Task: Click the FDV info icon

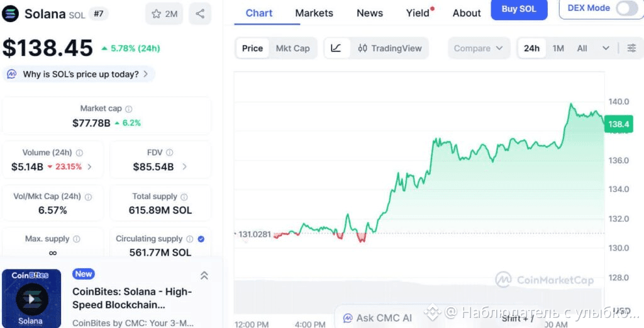Action: [169, 152]
